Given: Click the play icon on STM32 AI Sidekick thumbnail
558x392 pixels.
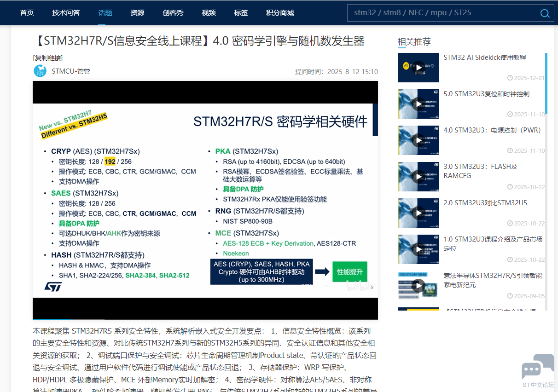Looking at the screenshot, I should coord(418,67).
